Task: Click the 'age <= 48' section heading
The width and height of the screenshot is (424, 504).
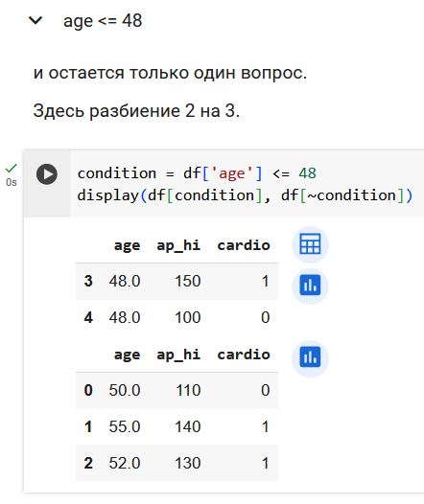Action: (x=103, y=21)
